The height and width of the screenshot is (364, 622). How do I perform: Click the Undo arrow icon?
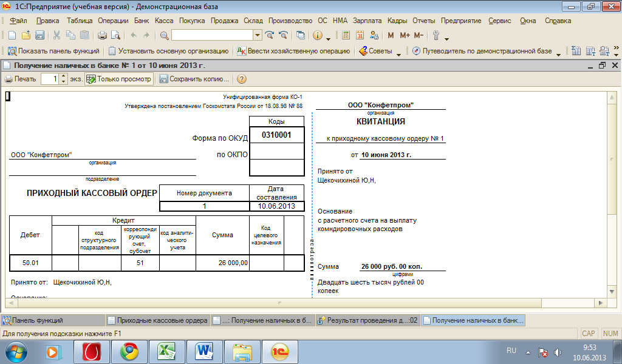point(134,35)
